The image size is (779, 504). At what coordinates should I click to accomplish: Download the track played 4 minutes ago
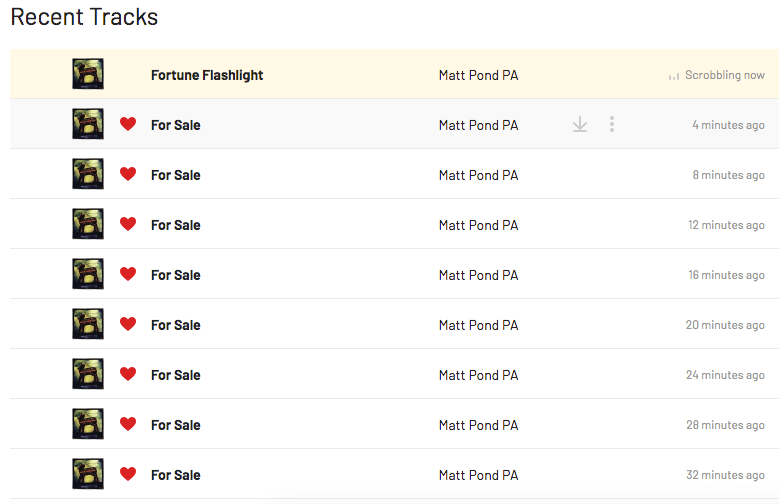tap(579, 125)
